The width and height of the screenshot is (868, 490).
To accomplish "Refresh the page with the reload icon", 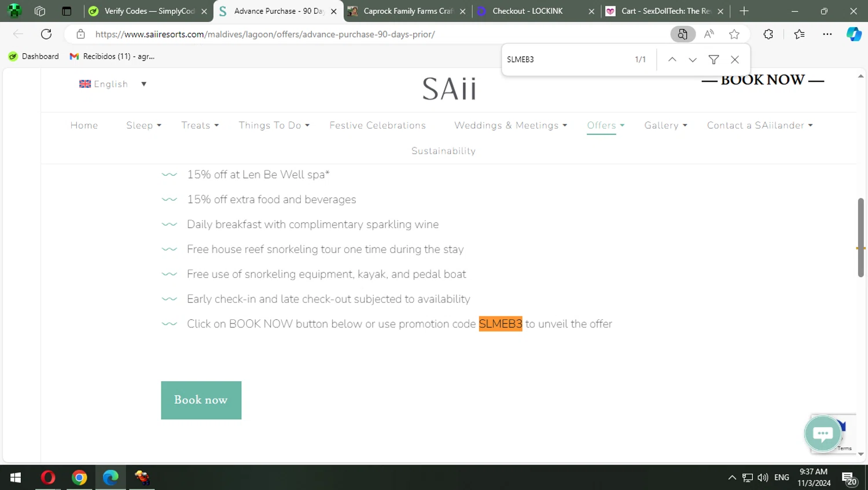I will [x=46, y=34].
